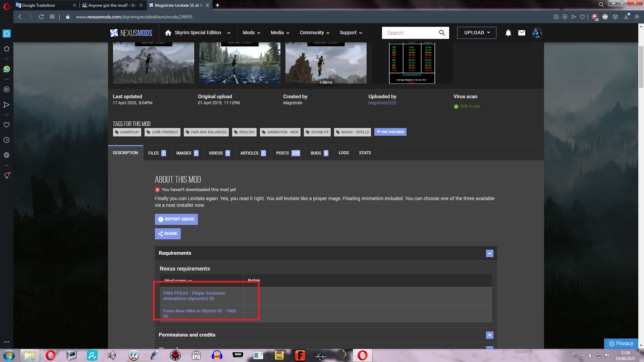
Task: Open history clock icon in sidebar
Action: (6, 140)
